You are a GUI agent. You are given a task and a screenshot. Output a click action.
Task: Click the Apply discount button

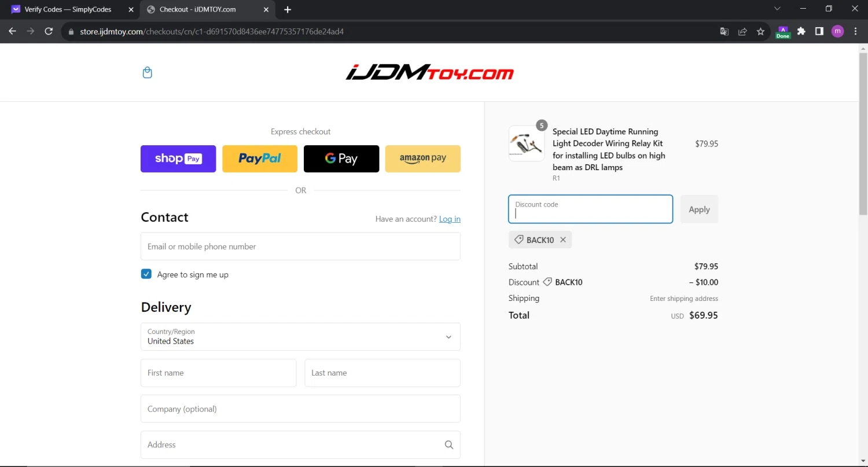point(699,209)
